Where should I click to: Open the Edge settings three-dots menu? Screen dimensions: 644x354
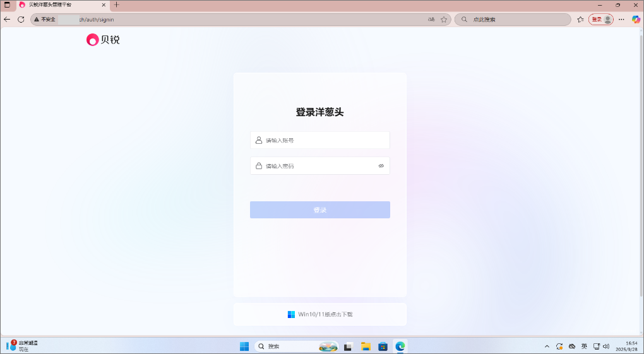pyautogui.click(x=621, y=20)
